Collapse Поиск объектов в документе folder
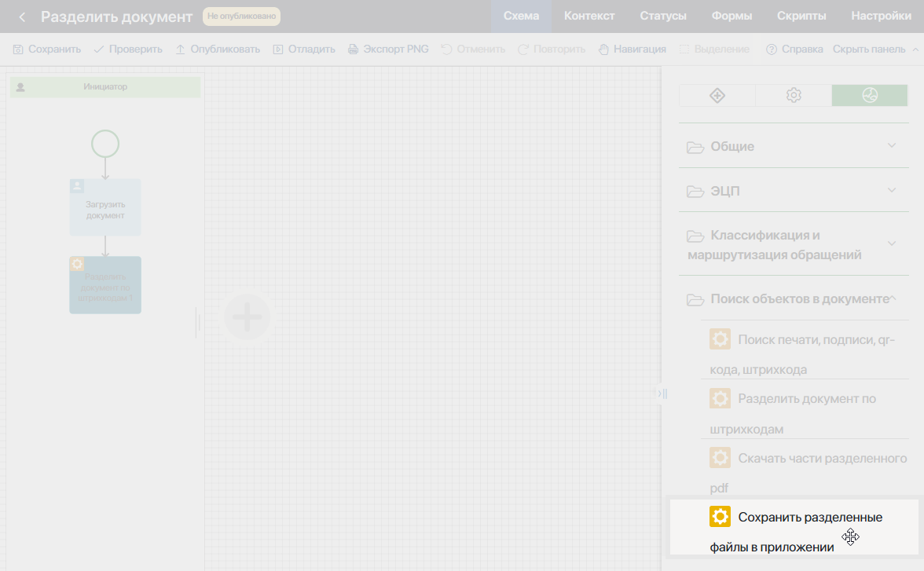Screen dimensions: 924x571 coord(794,299)
